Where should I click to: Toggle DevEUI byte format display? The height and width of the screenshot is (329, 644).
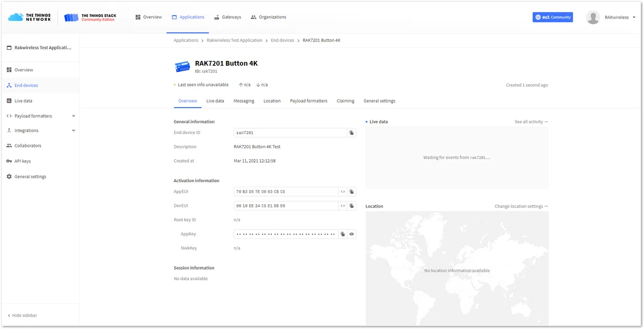coord(343,206)
